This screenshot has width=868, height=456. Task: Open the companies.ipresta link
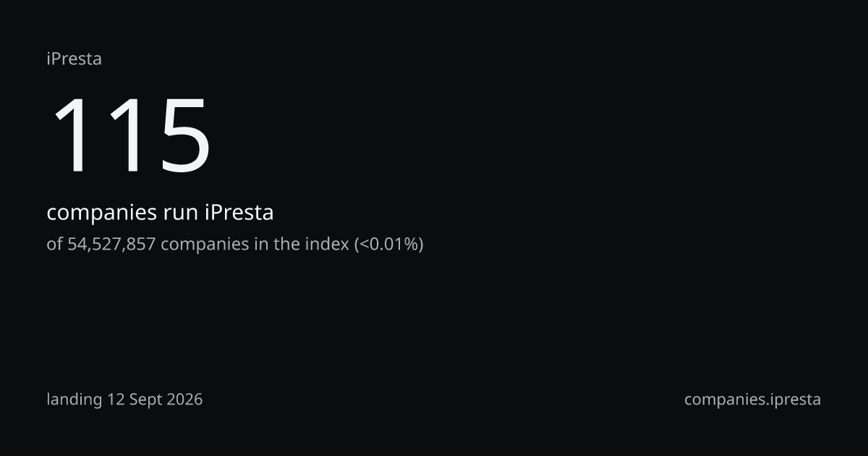pyautogui.click(x=752, y=400)
